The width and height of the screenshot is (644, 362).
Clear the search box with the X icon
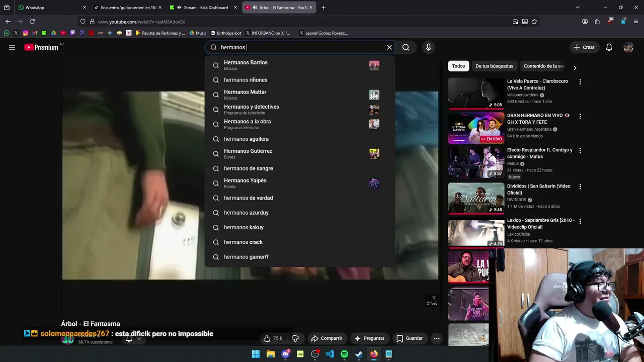[x=389, y=47]
